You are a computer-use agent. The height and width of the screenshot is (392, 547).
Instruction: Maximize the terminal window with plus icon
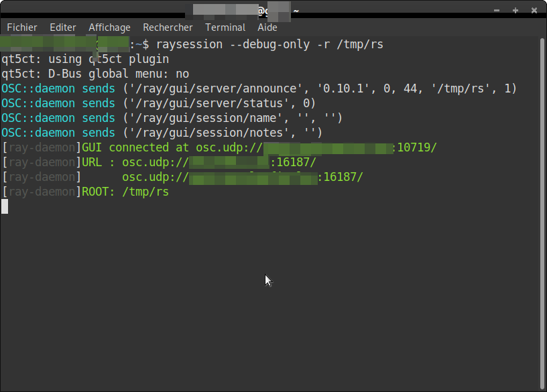pos(515,10)
